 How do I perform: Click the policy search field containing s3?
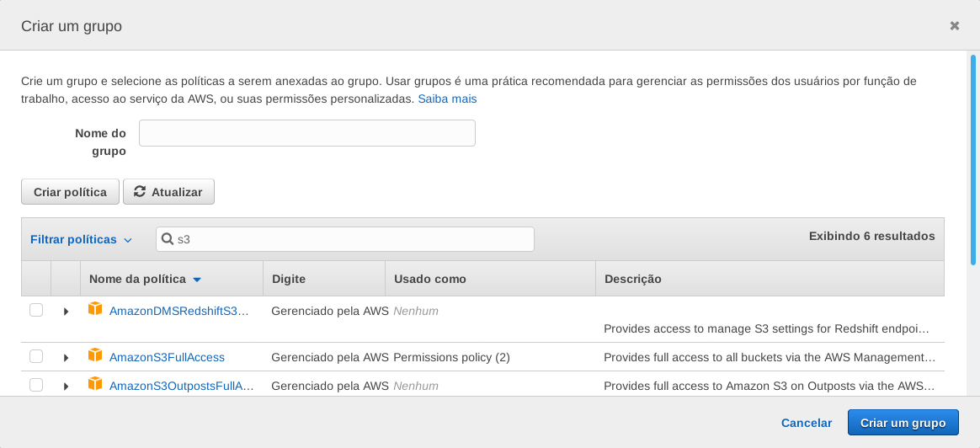345,239
